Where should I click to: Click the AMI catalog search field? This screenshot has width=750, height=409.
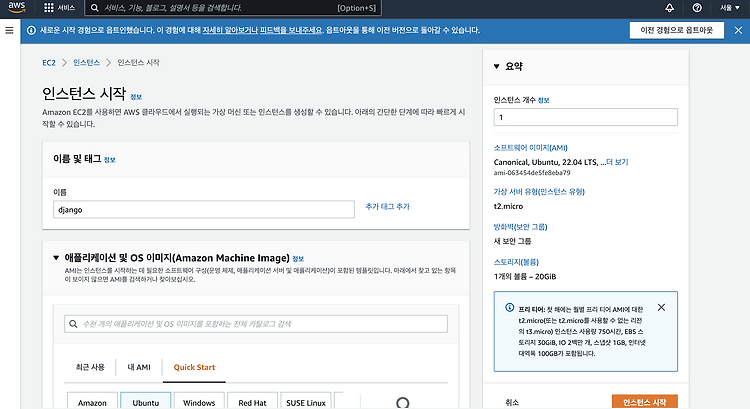click(x=256, y=324)
